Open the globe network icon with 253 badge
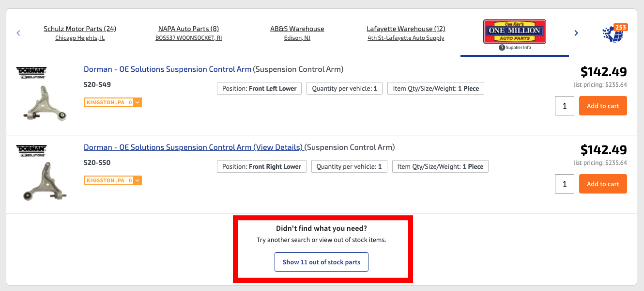 click(615, 33)
